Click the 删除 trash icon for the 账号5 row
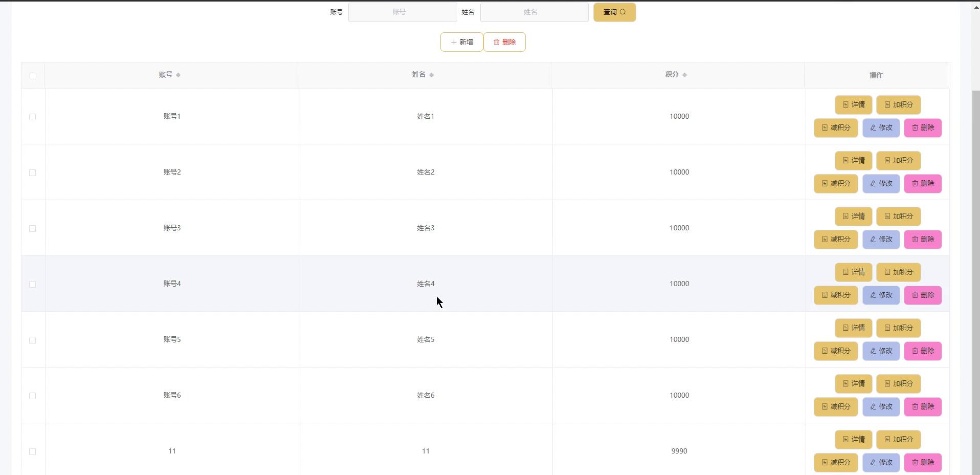Screen dimensions: 980x475 (x=915, y=351)
